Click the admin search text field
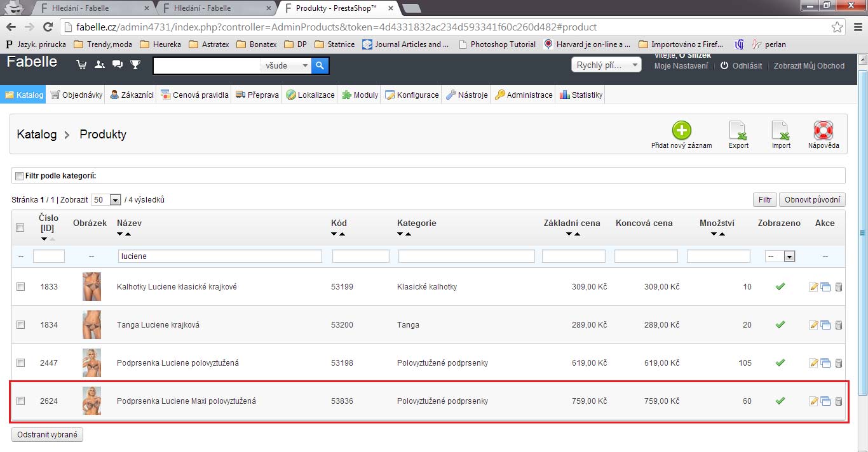This screenshot has height=452, width=868. pyautogui.click(x=207, y=65)
